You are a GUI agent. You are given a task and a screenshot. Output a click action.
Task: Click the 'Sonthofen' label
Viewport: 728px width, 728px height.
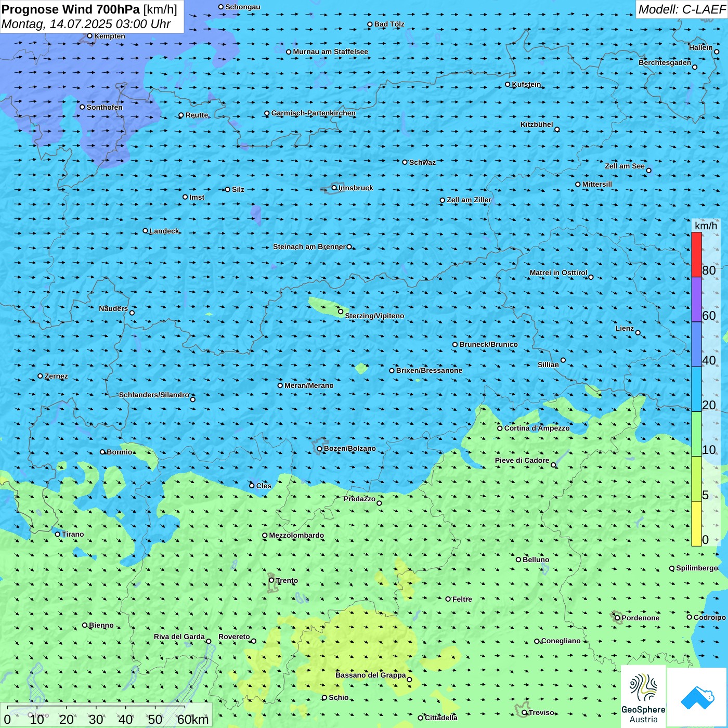point(105,107)
